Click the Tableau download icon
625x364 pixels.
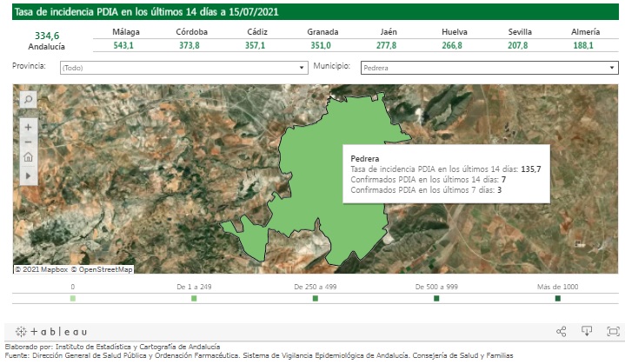point(587,331)
